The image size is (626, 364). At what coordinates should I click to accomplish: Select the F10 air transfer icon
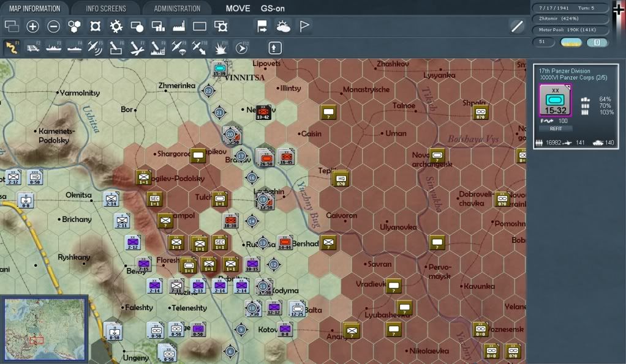click(199, 48)
